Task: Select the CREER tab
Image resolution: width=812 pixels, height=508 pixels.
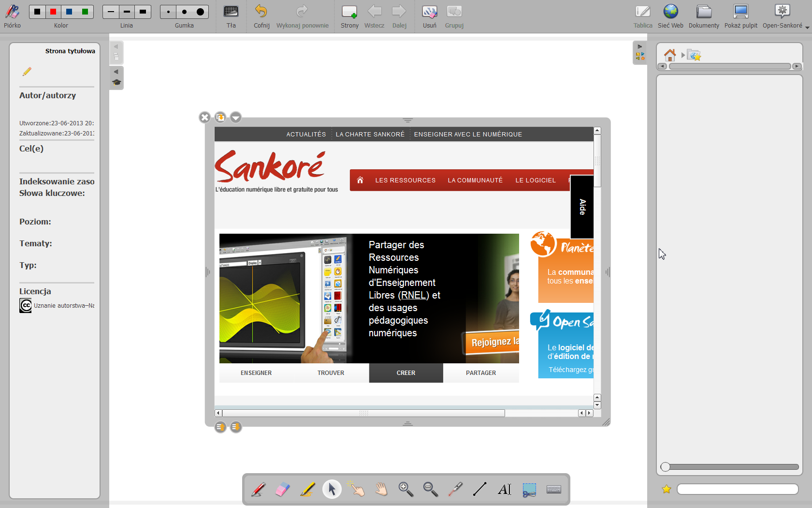Action: click(406, 373)
